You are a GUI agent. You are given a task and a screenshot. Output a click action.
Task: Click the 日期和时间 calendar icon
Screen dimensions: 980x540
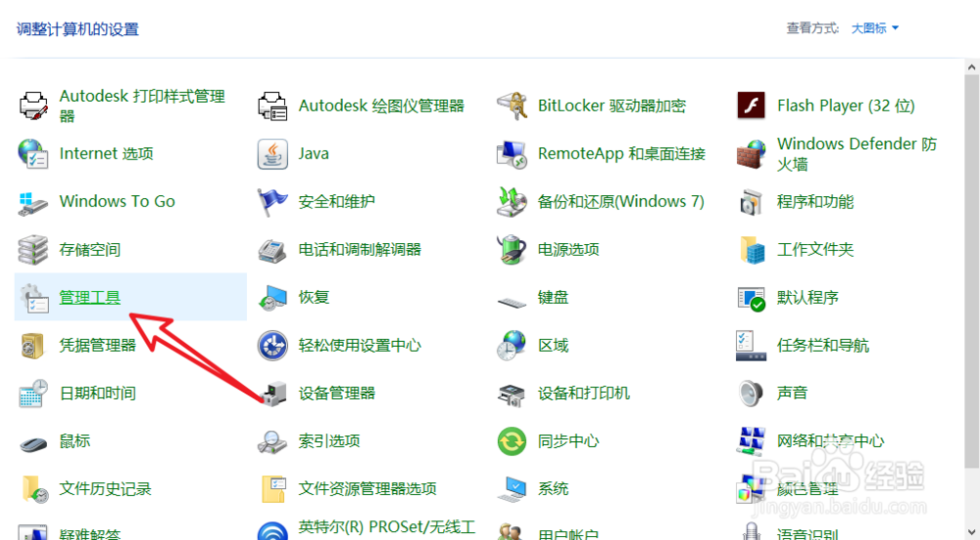pos(33,393)
